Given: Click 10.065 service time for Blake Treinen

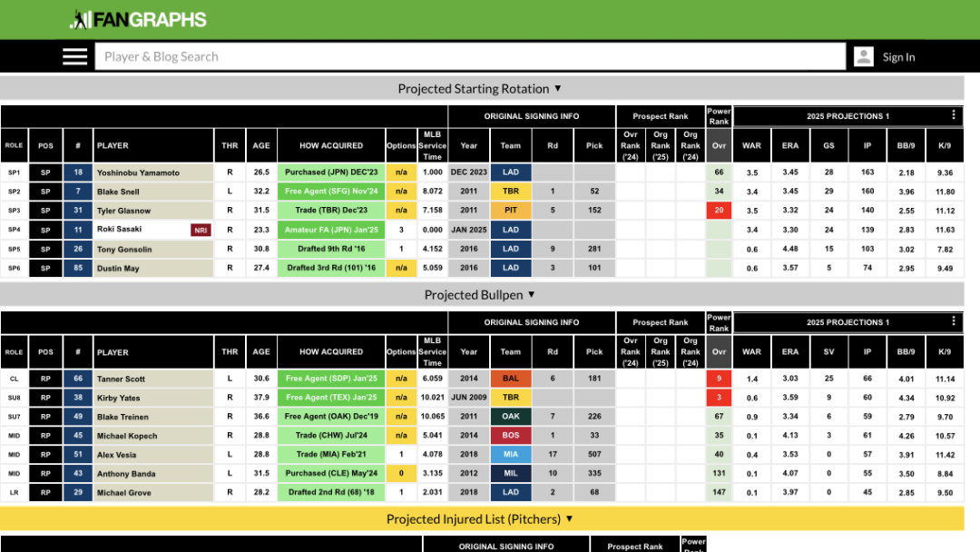Looking at the screenshot, I should pos(432,417).
